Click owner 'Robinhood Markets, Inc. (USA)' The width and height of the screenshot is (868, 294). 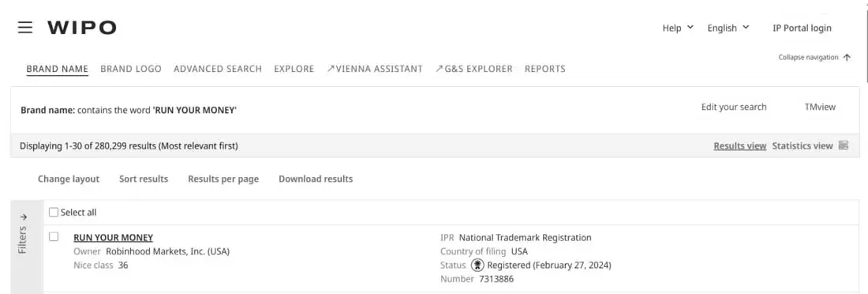[168, 251]
